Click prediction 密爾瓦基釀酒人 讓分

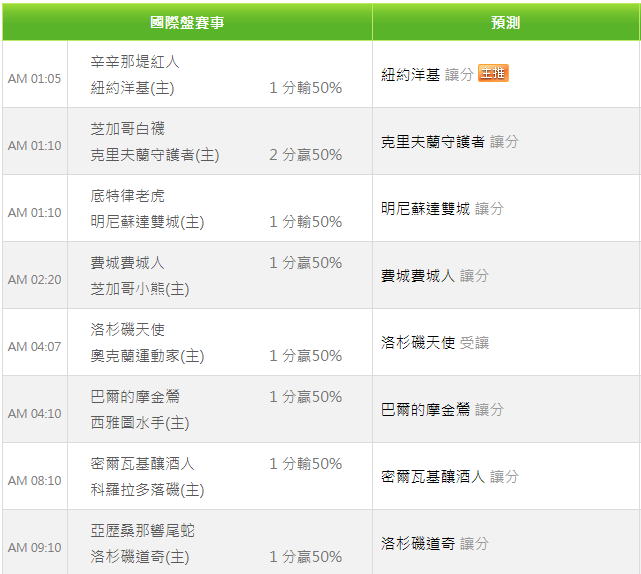[x=450, y=477]
